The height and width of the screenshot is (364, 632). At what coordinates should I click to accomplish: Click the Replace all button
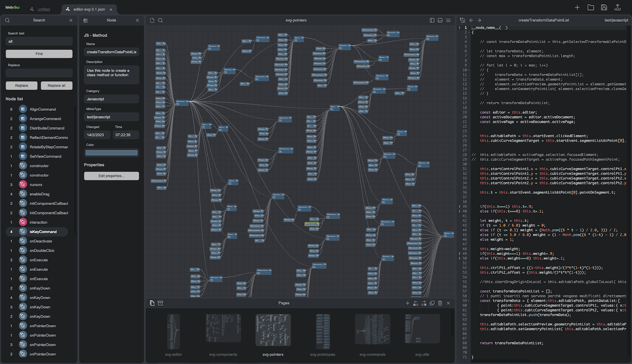57,85
